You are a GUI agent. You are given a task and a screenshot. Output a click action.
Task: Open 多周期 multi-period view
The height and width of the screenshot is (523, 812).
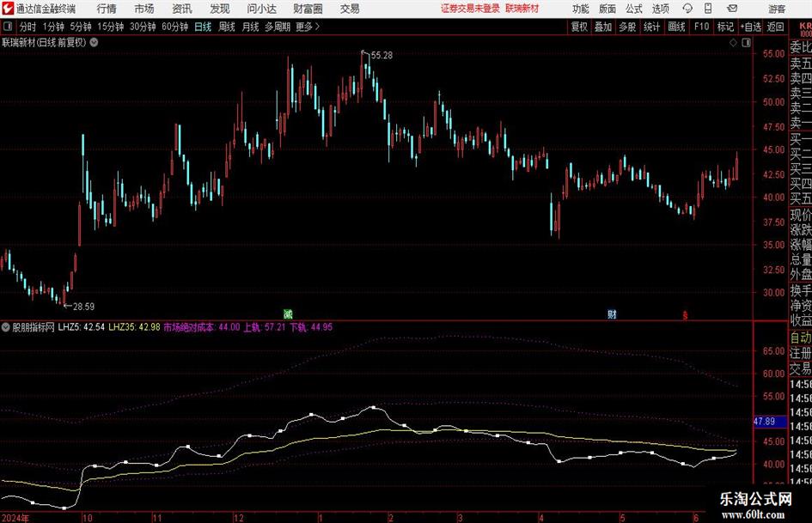click(278, 27)
